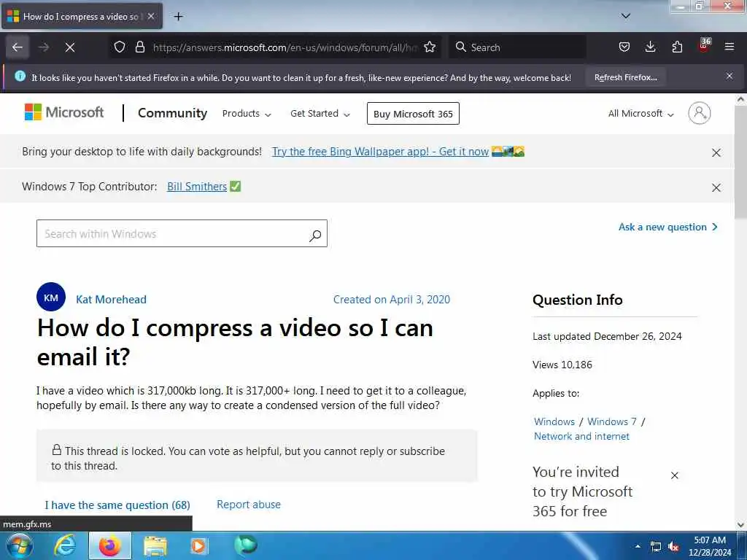Click Ask a new question link
This screenshot has width=747, height=560.
pyautogui.click(x=668, y=227)
